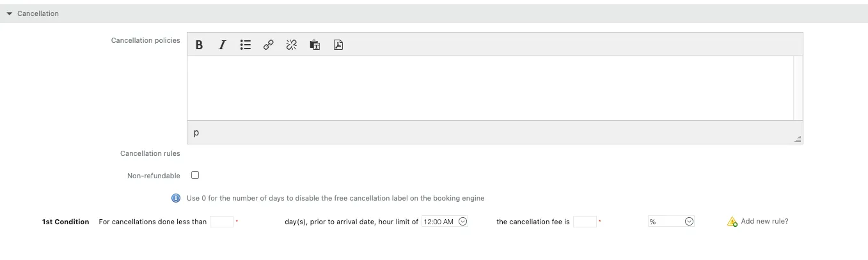Click the warning icon beside Add new rule
This screenshot has height=260, width=868.
coord(732,222)
